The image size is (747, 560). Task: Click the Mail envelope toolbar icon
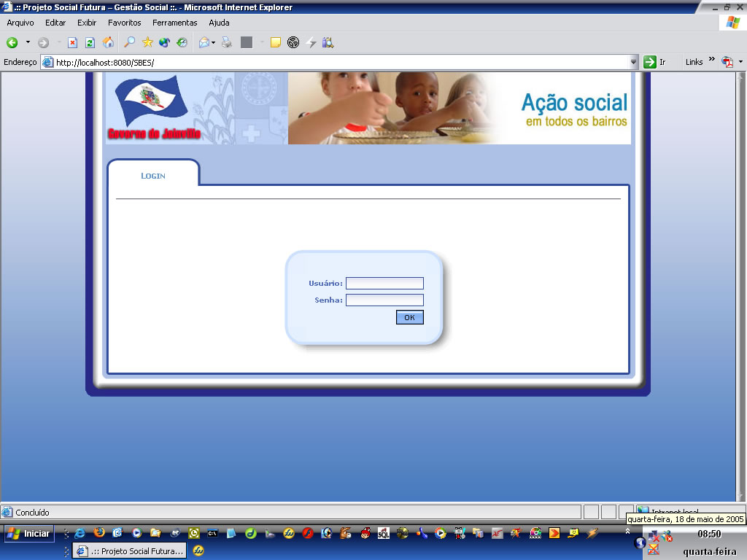pos(204,42)
